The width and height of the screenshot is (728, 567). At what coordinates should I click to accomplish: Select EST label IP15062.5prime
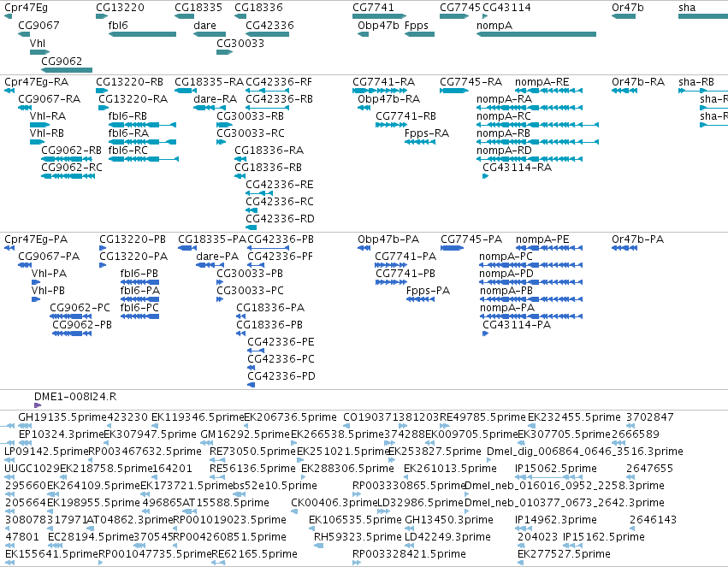pyautogui.click(x=555, y=469)
